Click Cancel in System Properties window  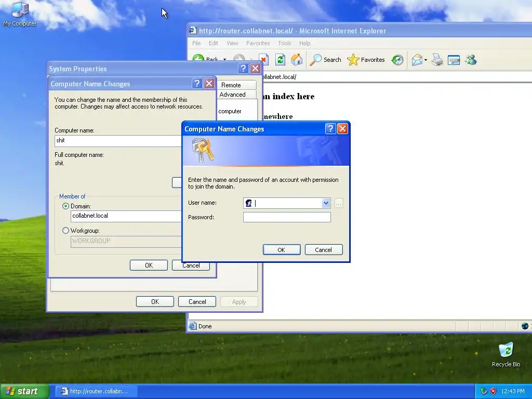point(197,302)
